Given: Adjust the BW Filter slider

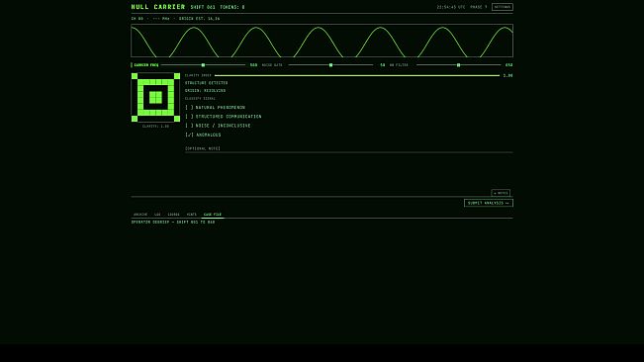Looking at the screenshot, I should [458, 65].
